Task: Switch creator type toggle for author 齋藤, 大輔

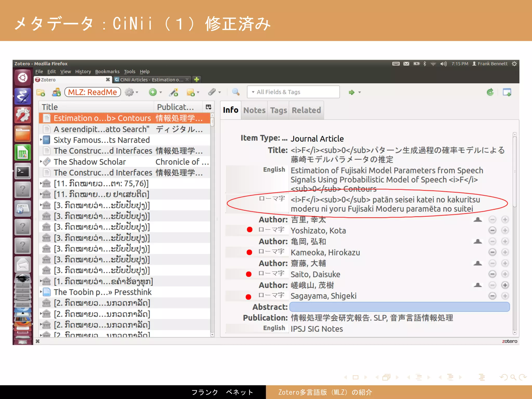Action: (x=477, y=263)
